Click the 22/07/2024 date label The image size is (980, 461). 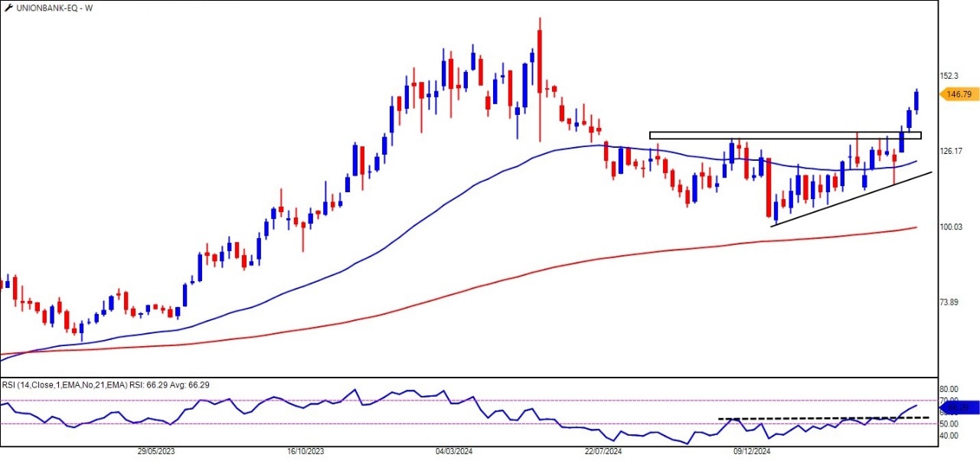pyautogui.click(x=603, y=452)
